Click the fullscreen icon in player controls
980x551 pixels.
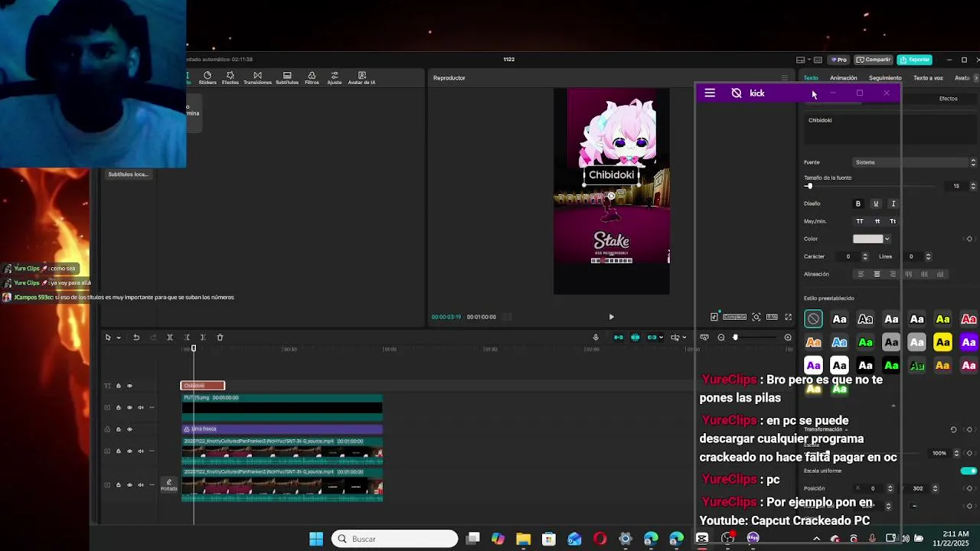(788, 317)
